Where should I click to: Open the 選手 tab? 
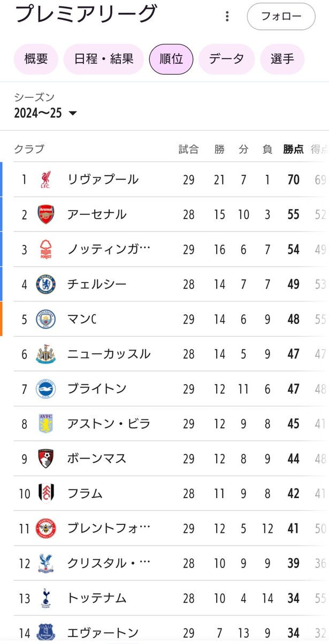click(x=282, y=59)
